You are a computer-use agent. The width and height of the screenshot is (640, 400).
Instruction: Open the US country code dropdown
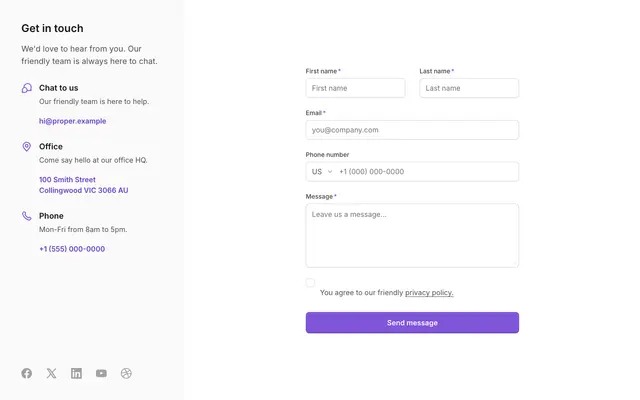pos(322,172)
